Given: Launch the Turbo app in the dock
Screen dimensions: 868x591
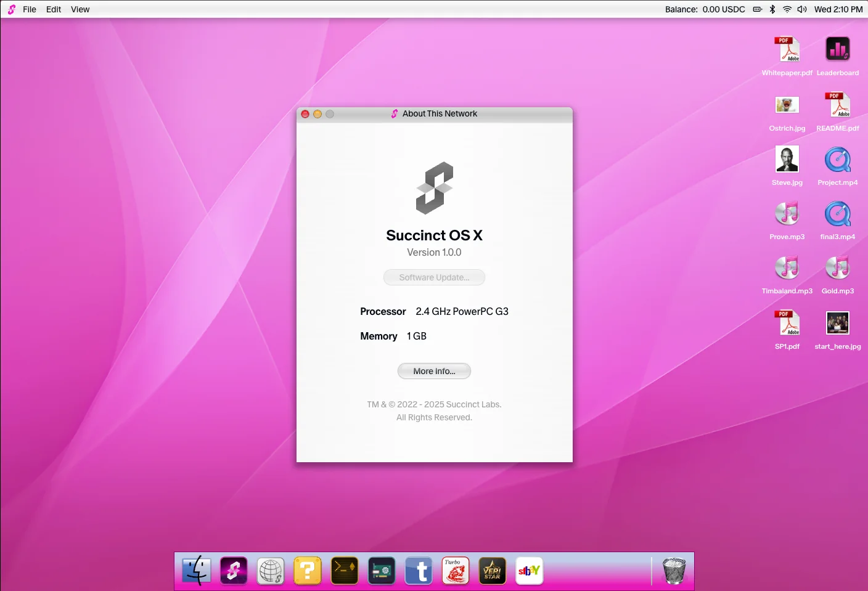Looking at the screenshot, I should click(456, 571).
